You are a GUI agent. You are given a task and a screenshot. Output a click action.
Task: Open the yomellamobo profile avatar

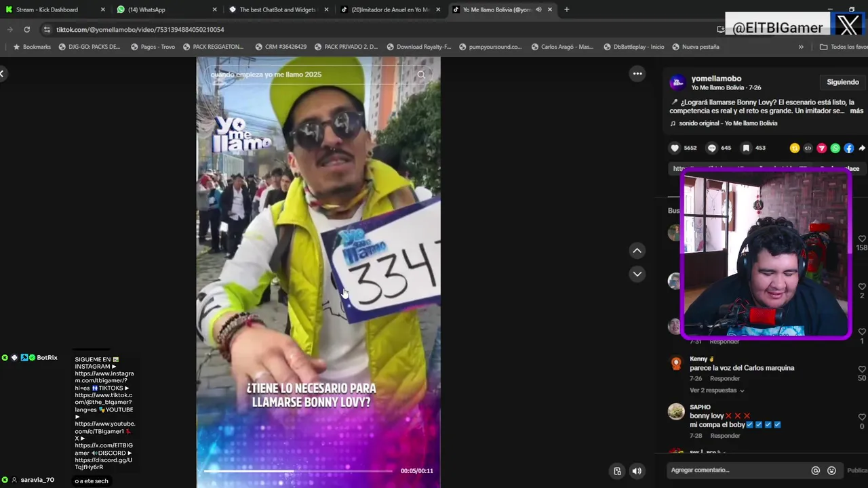click(x=677, y=83)
